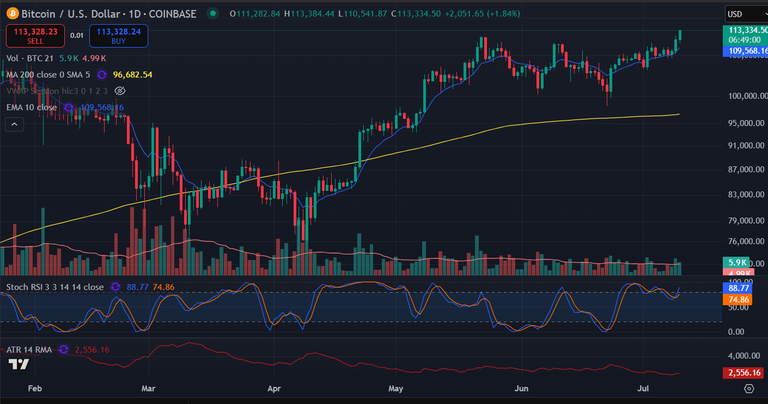This screenshot has height=404, width=768.
Task: Click the EMA 10 close legend label
Action: point(31,107)
